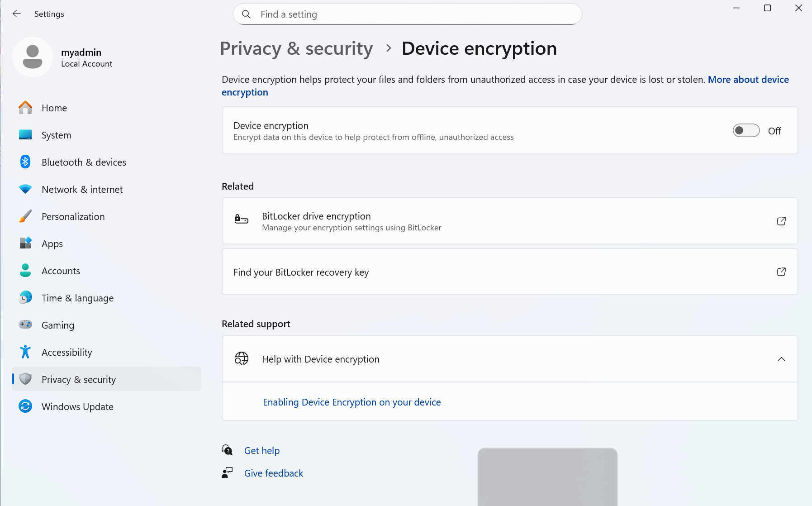812x506 pixels.
Task: Click the Accessibility figure icon
Action: (25, 352)
